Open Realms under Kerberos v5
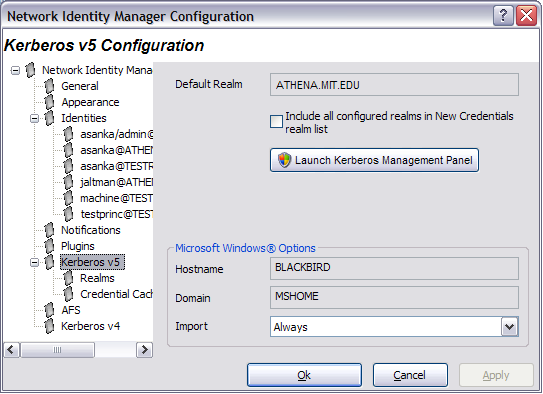This screenshot has width=543, height=394. [97, 278]
